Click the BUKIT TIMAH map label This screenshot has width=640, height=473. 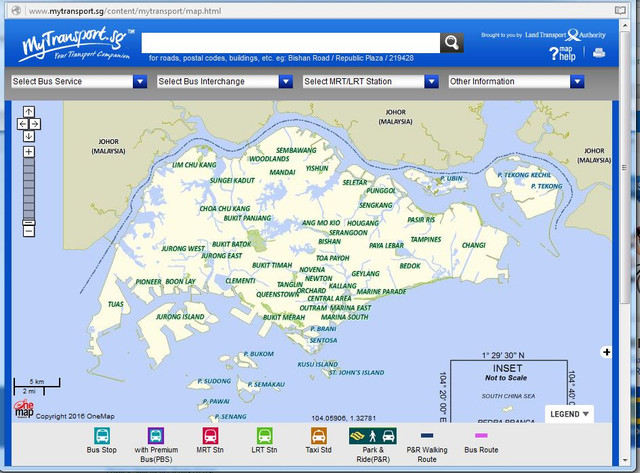(x=272, y=265)
